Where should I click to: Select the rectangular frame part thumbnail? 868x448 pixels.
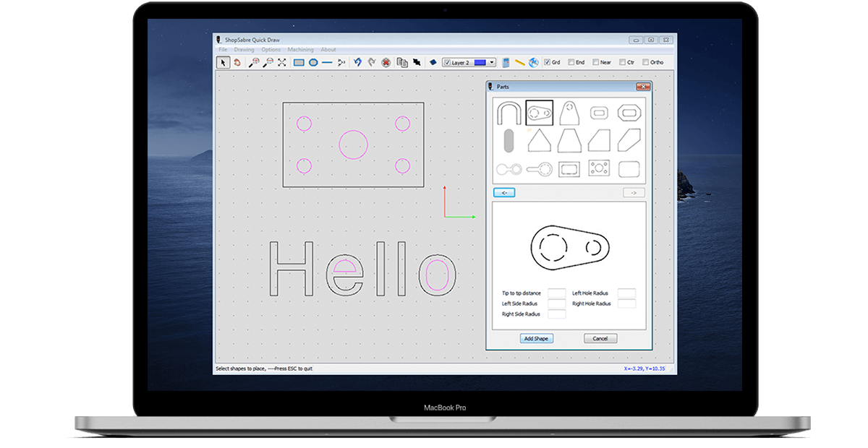pyautogui.click(x=570, y=169)
